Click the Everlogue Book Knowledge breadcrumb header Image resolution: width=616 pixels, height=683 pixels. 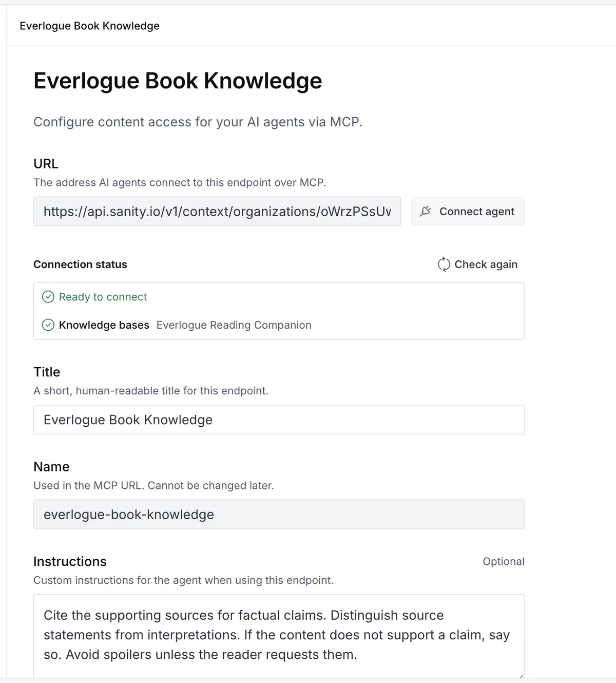(89, 26)
